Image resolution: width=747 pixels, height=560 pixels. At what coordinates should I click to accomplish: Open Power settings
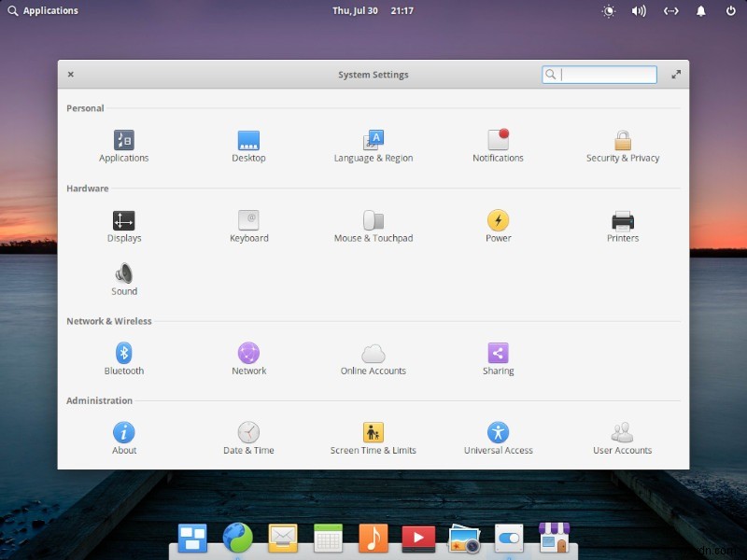click(498, 221)
